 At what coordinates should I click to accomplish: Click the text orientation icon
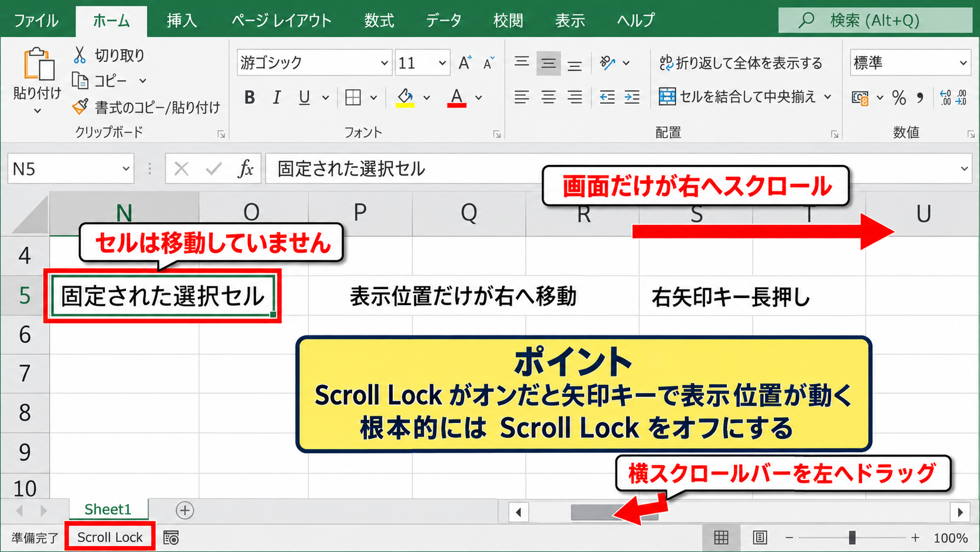[608, 63]
